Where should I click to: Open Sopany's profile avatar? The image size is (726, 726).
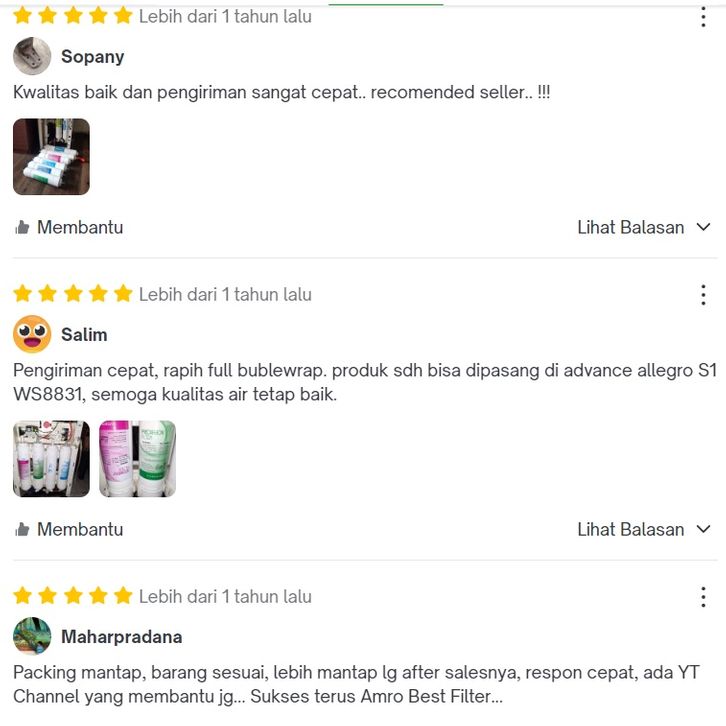(32, 56)
